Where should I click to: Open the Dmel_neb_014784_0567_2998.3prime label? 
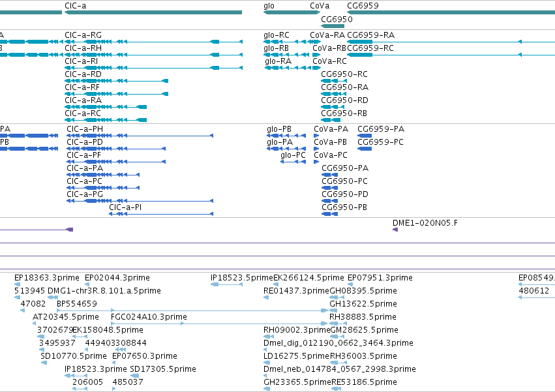(x=340, y=370)
